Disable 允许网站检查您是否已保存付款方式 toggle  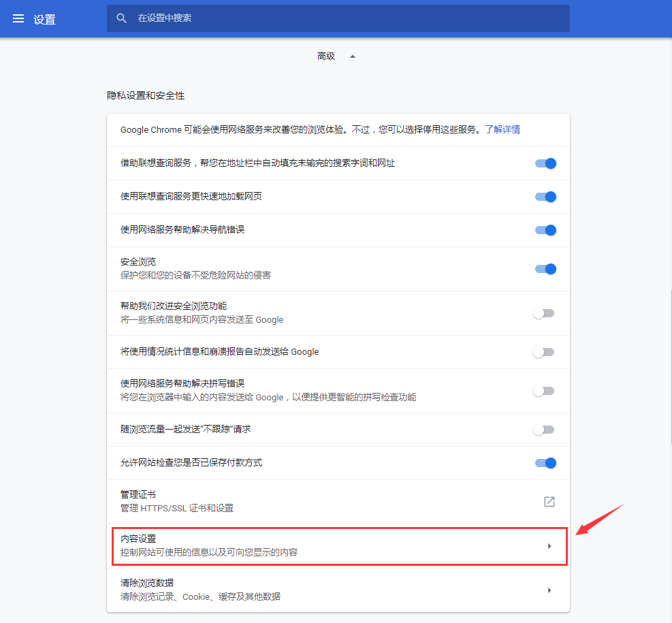[x=545, y=463]
